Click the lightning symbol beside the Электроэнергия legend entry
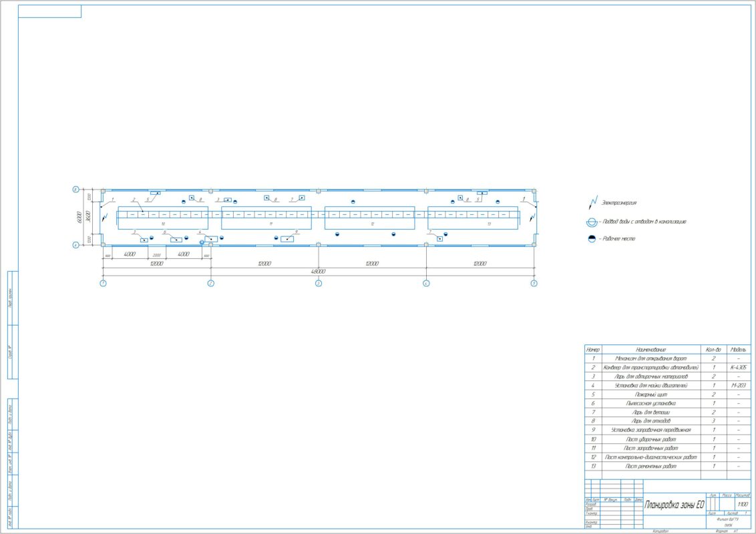756x534 pixels. tap(593, 202)
